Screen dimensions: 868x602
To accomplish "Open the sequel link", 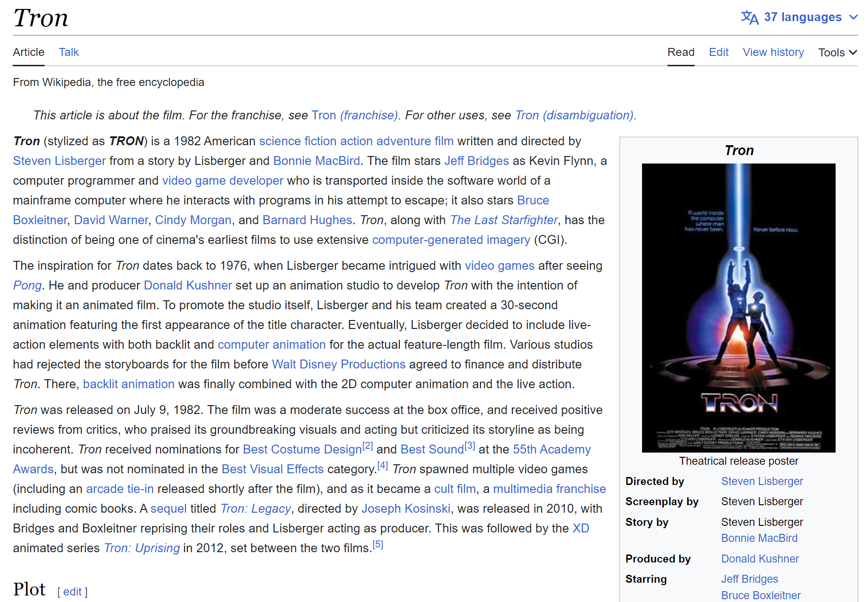I will 169,508.
